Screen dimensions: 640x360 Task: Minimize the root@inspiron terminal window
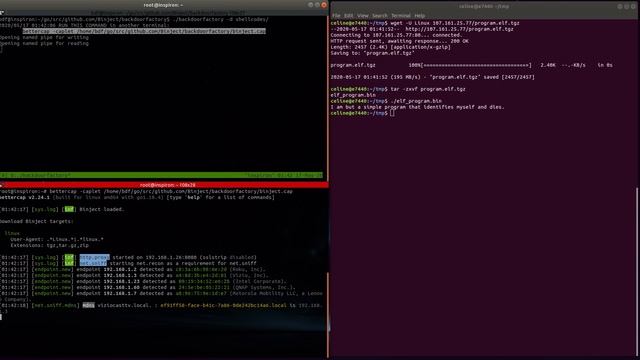(x=311, y=5)
